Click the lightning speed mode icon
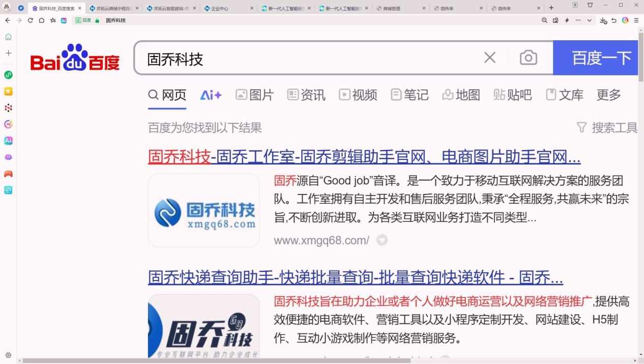The image size is (644, 364). tap(567, 20)
